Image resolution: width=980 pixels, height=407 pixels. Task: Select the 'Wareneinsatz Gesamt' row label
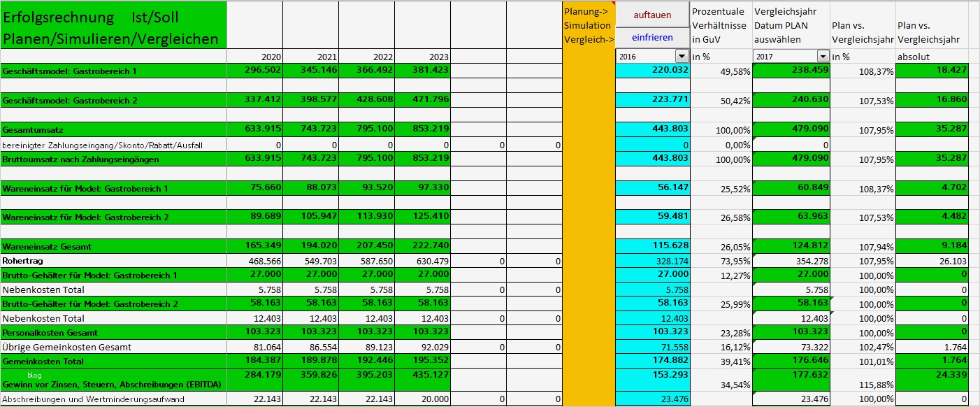click(113, 246)
